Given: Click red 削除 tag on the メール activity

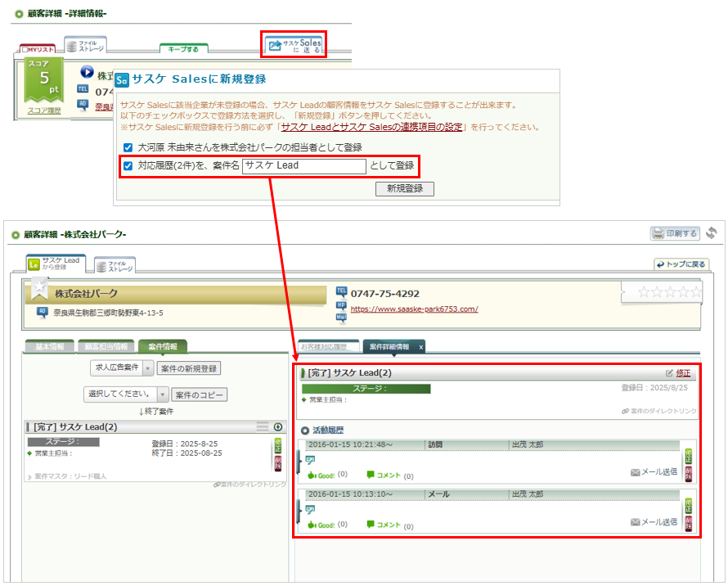Looking at the screenshot, I should click(688, 524).
